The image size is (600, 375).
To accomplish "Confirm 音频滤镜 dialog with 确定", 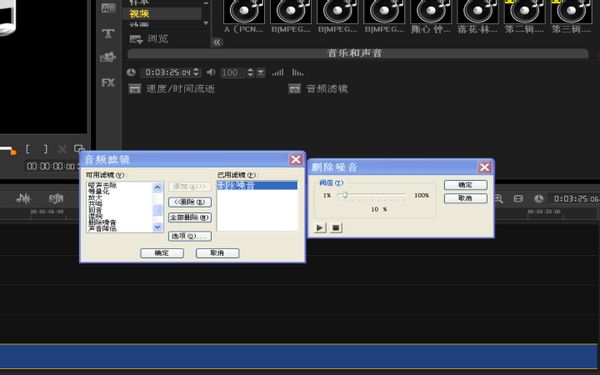I will [x=162, y=253].
